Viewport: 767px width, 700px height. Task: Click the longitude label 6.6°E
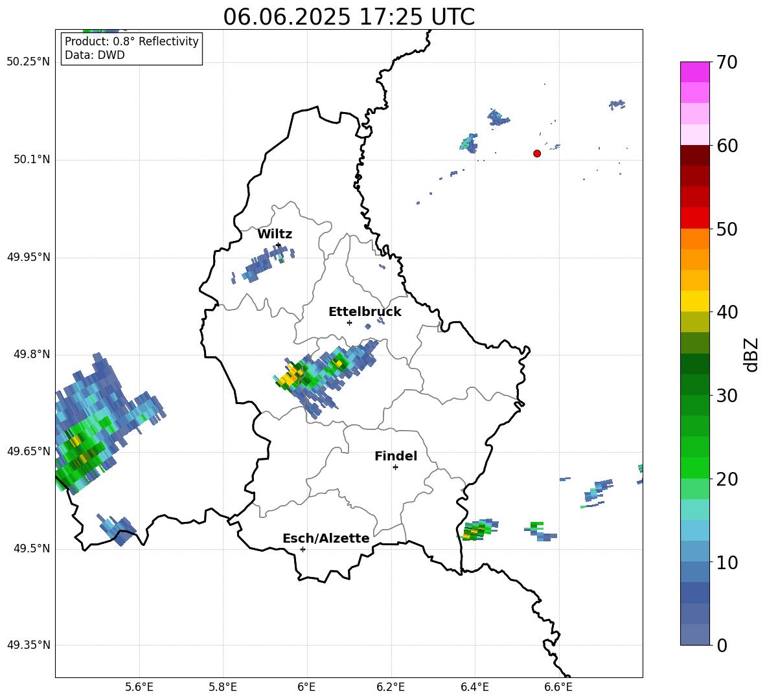(558, 687)
